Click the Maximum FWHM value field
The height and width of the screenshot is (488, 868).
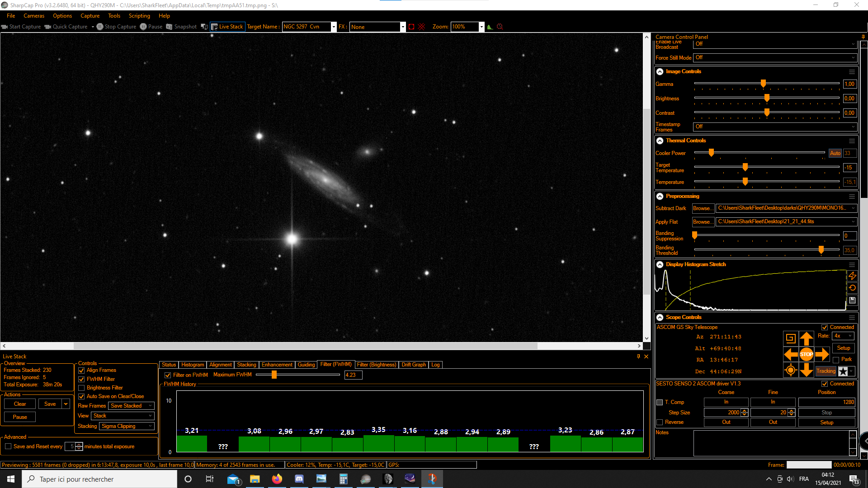353,375
